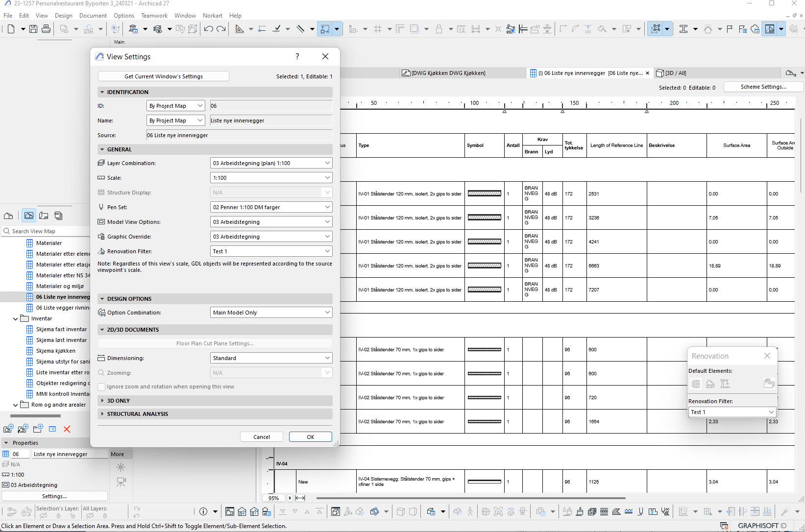Click Get Current Window's Settings button
This screenshot has height=532, width=805.
point(164,76)
